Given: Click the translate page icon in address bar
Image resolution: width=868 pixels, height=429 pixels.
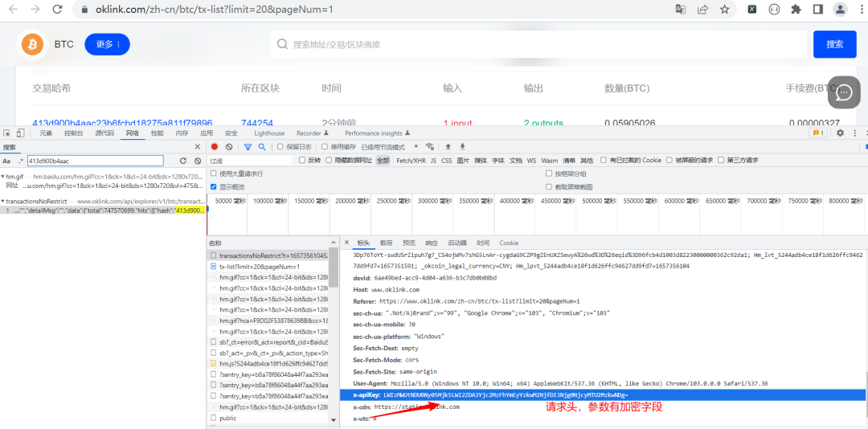Looking at the screenshot, I should 681,9.
